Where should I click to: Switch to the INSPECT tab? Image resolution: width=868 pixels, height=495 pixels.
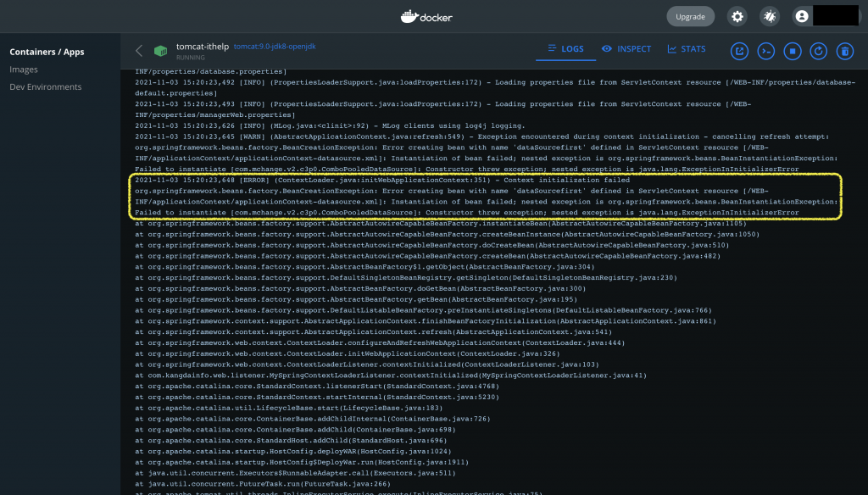point(626,48)
